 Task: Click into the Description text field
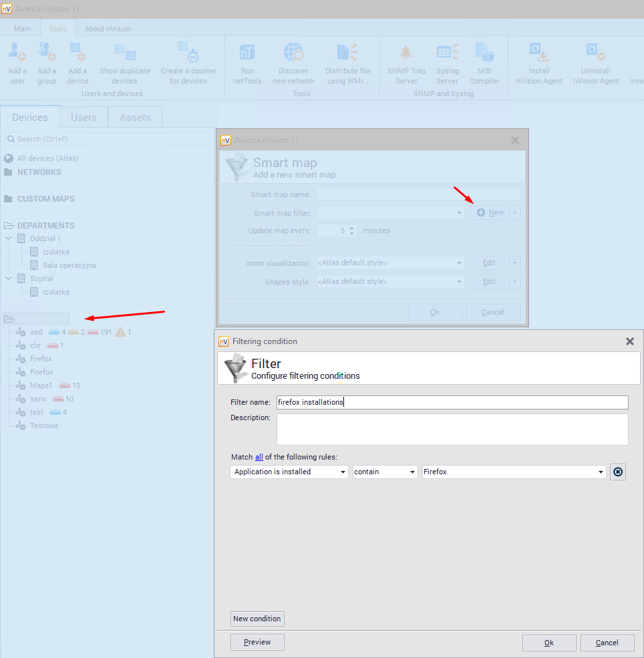(x=452, y=430)
